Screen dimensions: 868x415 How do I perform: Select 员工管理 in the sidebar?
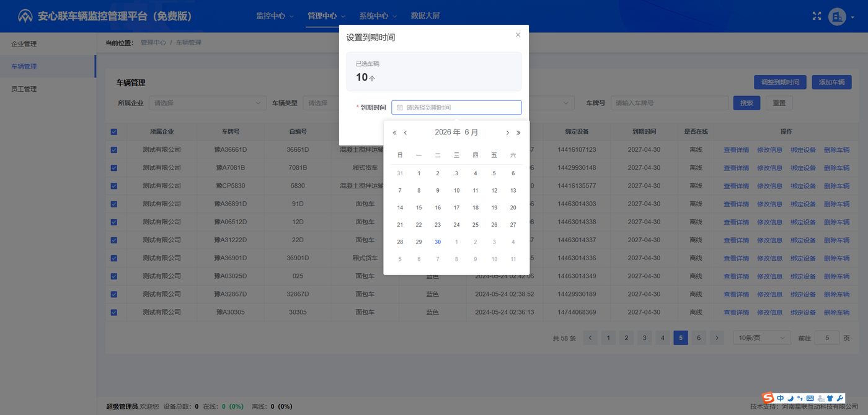(x=48, y=89)
